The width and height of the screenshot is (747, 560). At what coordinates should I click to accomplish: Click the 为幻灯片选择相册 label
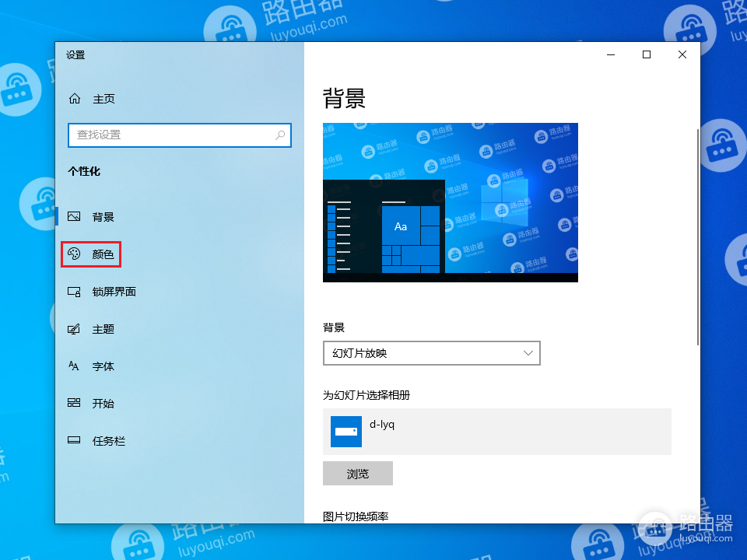pos(366,395)
